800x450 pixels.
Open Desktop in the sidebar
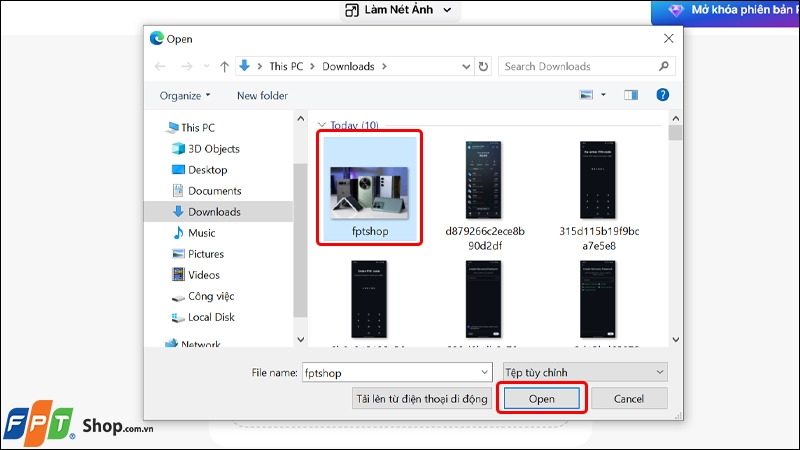tap(207, 170)
